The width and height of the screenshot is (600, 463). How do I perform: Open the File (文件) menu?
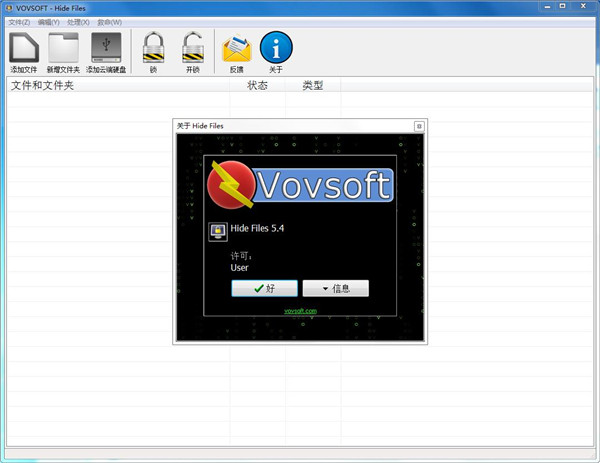click(x=19, y=22)
